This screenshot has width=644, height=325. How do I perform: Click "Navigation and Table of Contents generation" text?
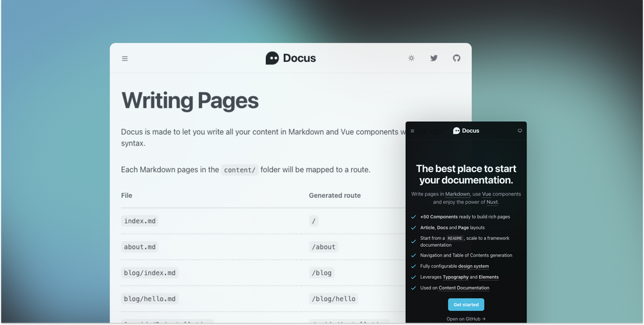pyautogui.click(x=466, y=255)
